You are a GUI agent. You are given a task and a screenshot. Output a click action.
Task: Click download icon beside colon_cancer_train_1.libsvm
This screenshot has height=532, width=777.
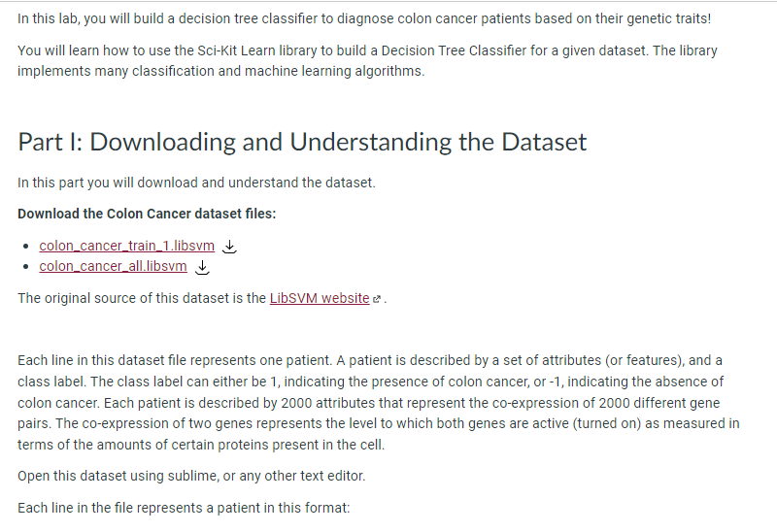229,247
